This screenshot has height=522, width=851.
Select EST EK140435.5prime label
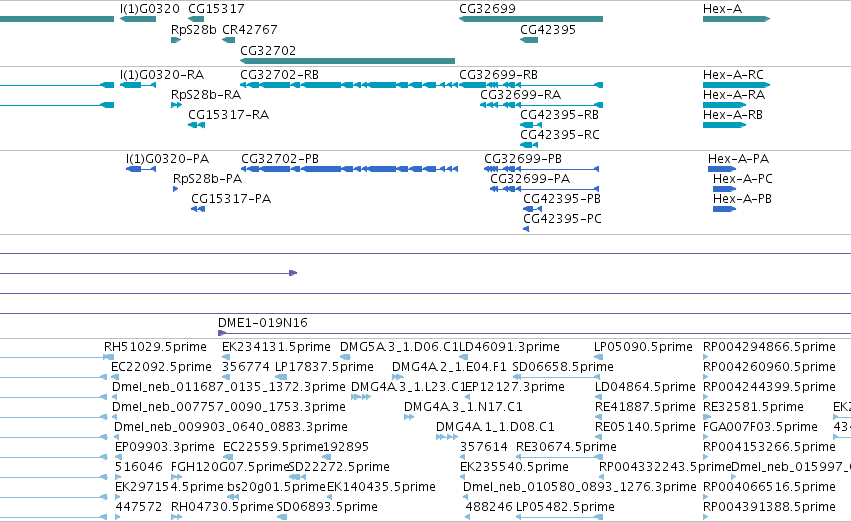[381, 487]
